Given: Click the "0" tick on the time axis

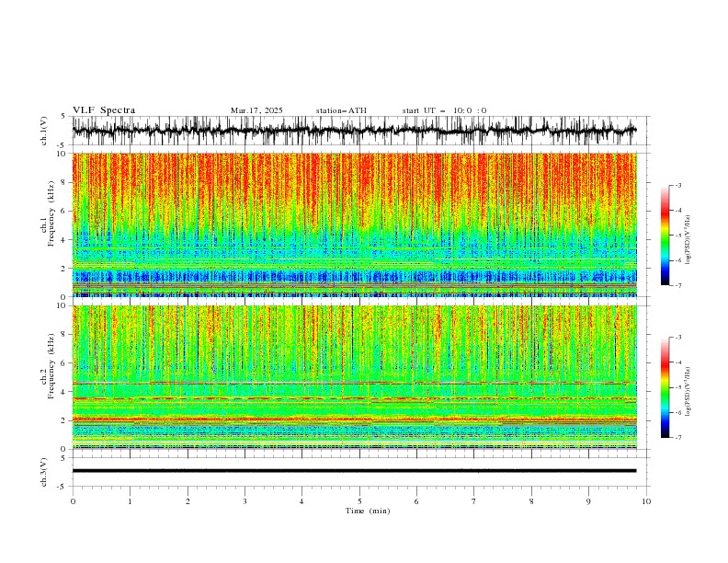Looking at the screenshot, I should point(73,501).
